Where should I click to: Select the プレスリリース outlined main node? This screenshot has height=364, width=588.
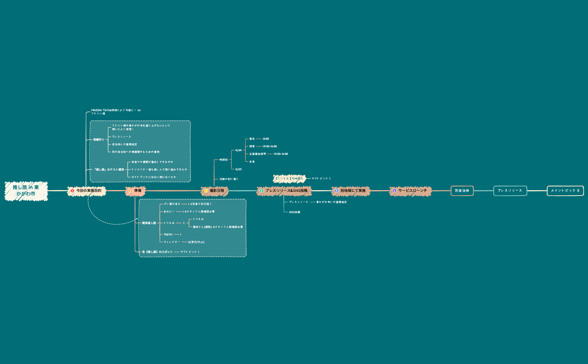[510, 191]
